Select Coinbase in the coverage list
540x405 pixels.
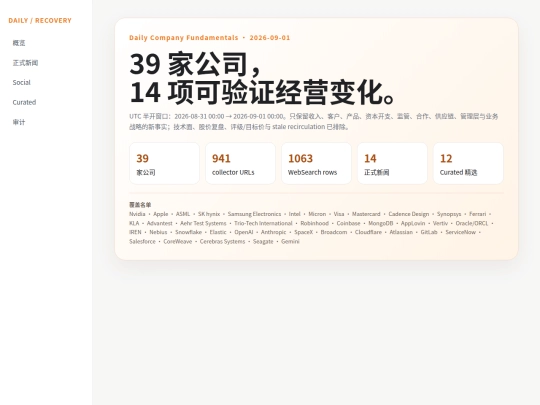click(348, 224)
